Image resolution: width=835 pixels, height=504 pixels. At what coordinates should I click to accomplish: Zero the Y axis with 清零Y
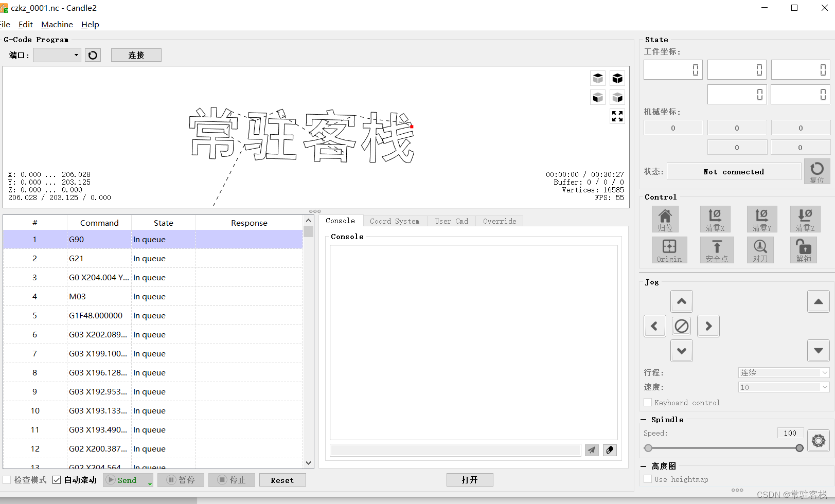[762, 220]
